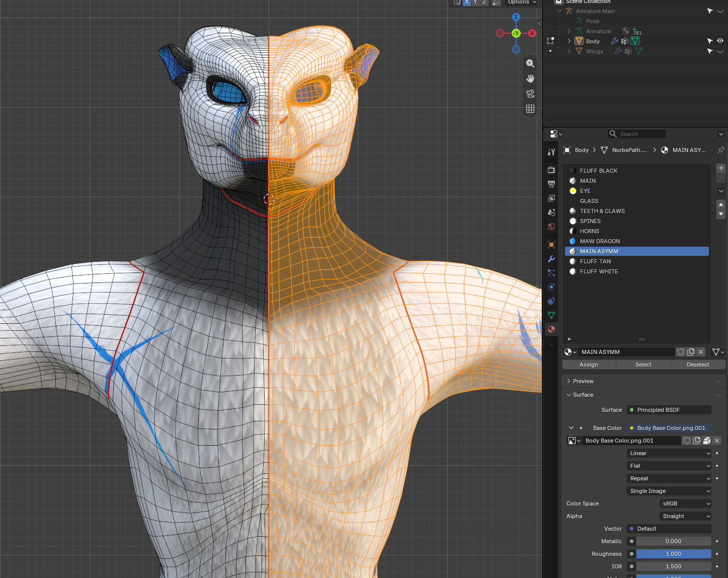Open the Material properties tab

pyautogui.click(x=551, y=329)
